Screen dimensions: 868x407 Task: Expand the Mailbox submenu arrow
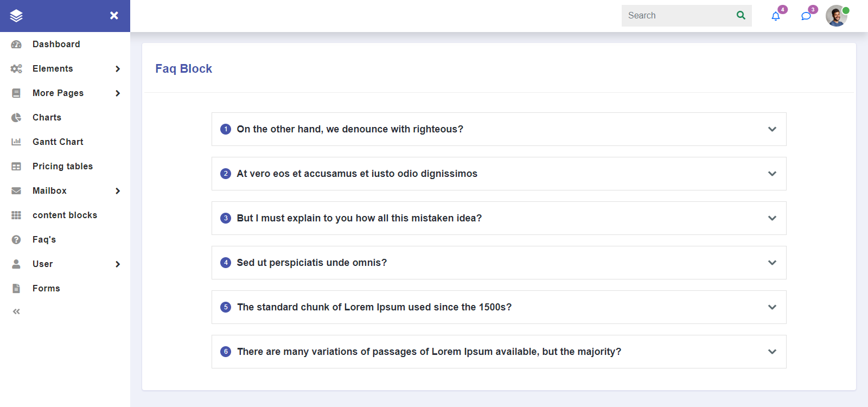pos(118,191)
